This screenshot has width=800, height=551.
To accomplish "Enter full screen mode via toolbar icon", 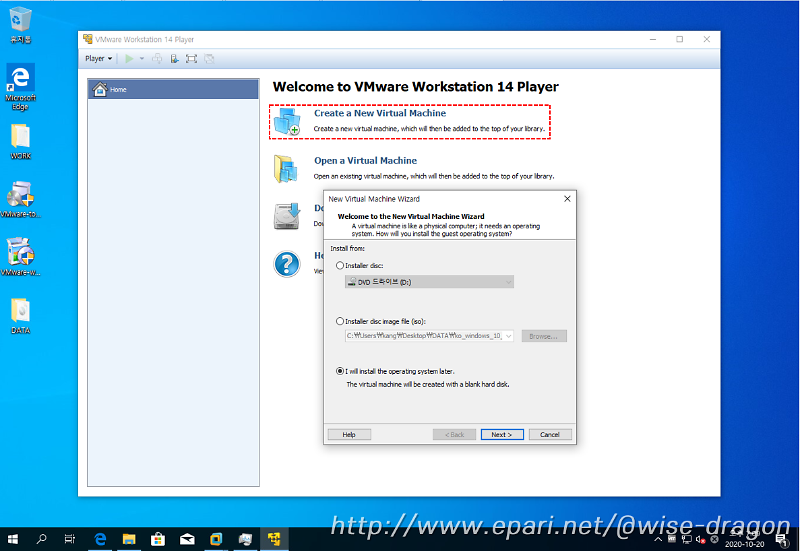I will (191, 59).
